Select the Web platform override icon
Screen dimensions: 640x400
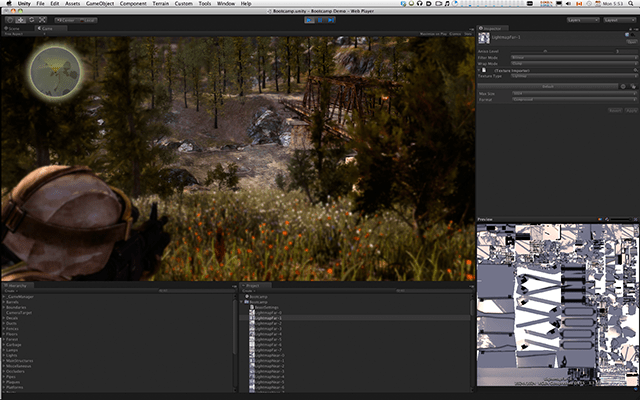[x=623, y=87]
